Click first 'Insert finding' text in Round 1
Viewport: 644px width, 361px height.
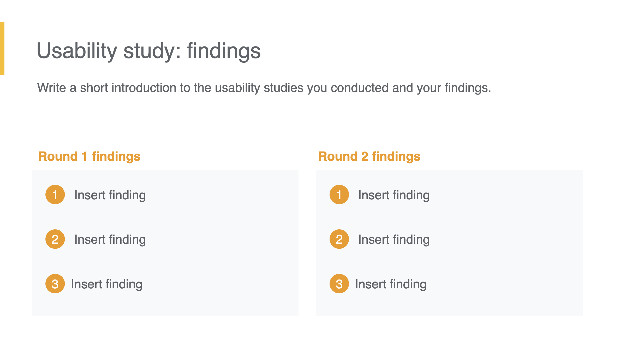pyautogui.click(x=110, y=195)
